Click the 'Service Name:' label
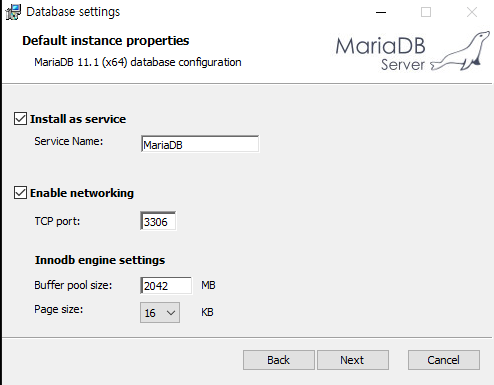Viewport: 494px width, 385px height. coord(69,141)
